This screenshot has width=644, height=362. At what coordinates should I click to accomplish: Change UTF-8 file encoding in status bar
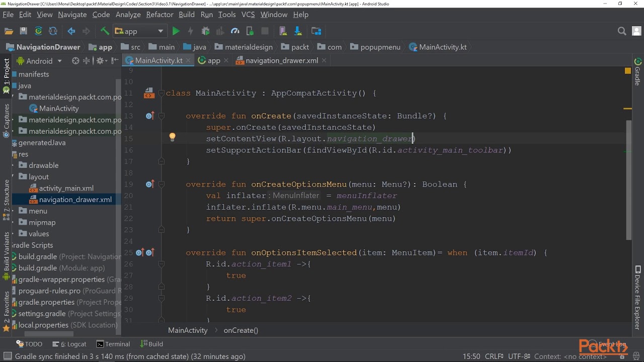[519, 356]
